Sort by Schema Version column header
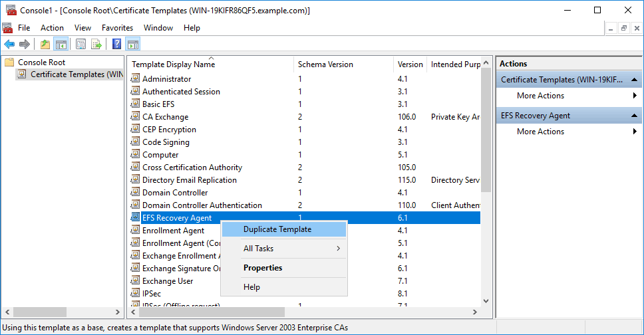Image resolution: width=644 pixels, height=335 pixels. [x=344, y=64]
